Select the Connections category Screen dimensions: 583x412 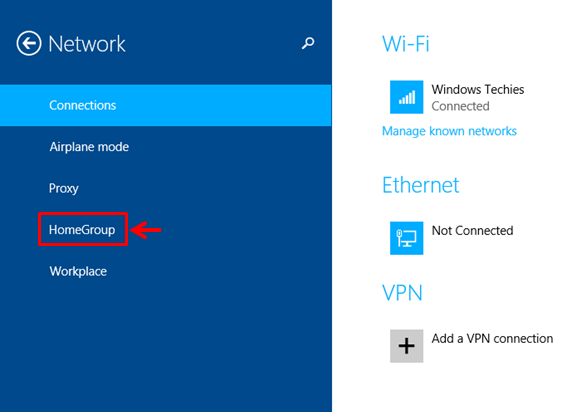165,105
